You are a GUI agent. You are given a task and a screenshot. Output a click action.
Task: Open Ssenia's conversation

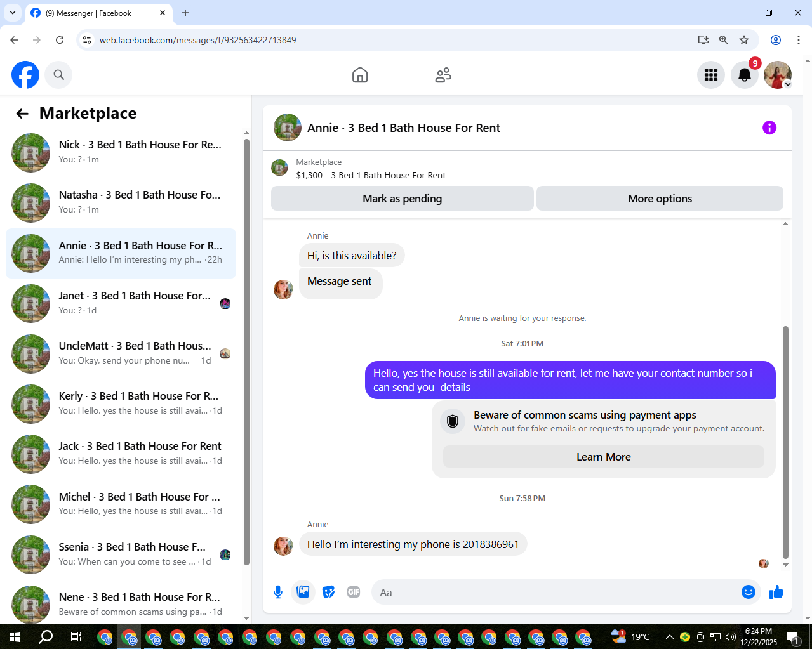point(121,554)
